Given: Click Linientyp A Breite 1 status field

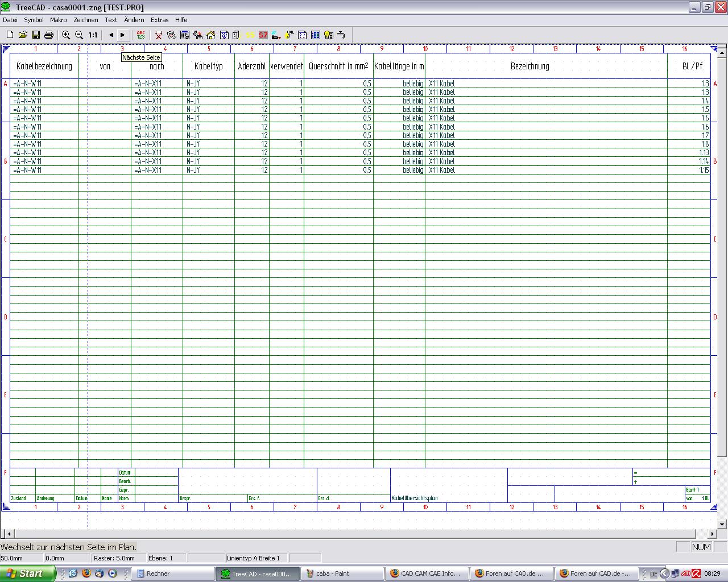Looking at the screenshot, I should [x=257, y=558].
